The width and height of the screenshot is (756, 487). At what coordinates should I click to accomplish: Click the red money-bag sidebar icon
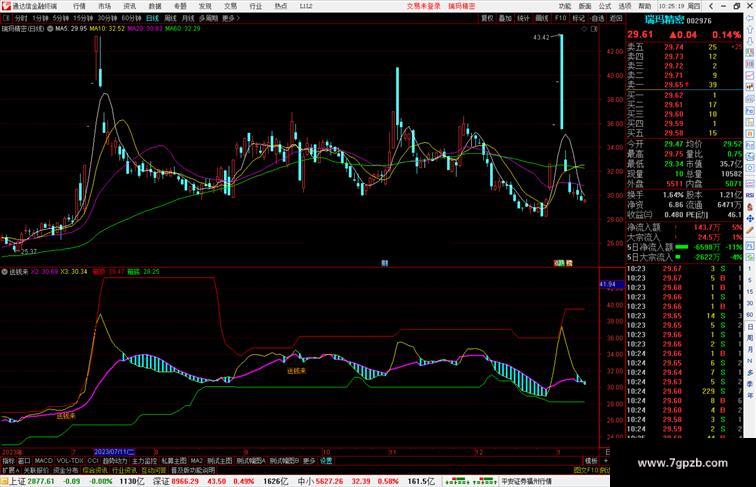(x=750, y=207)
